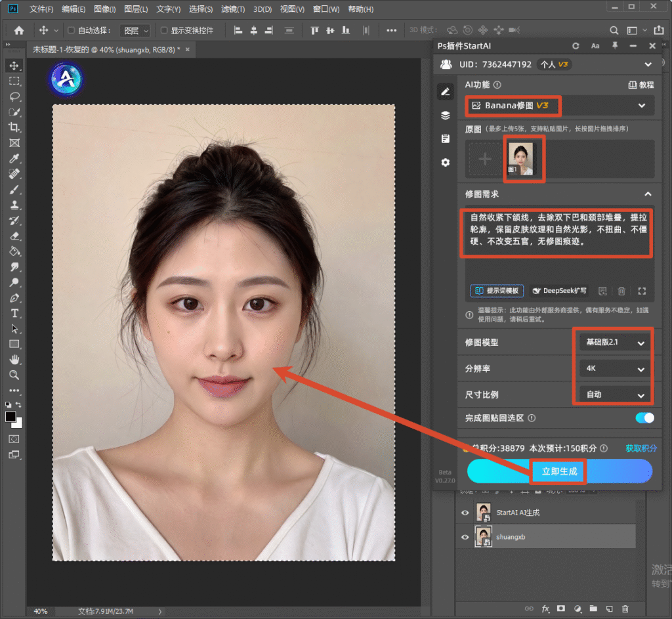The image size is (672, 619).
Task: Pin the StartAI plugin panel
Action: (615, 45)
